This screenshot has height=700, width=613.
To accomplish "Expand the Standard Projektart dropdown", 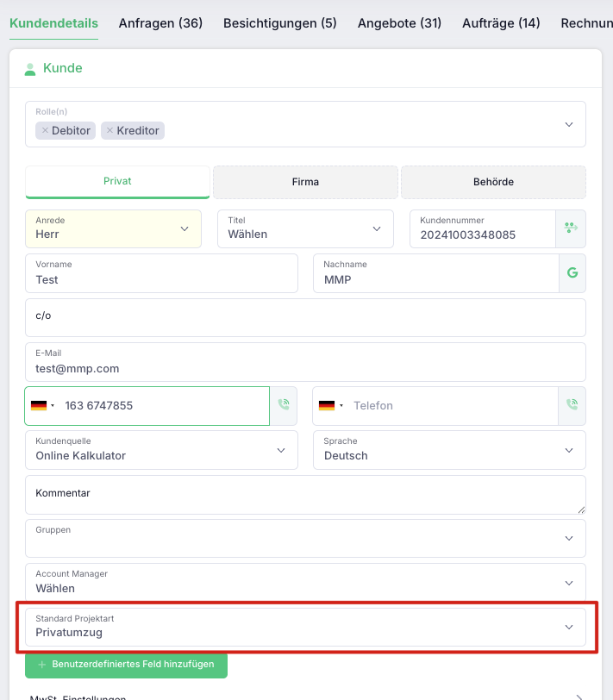I will (x=305, y=627).
